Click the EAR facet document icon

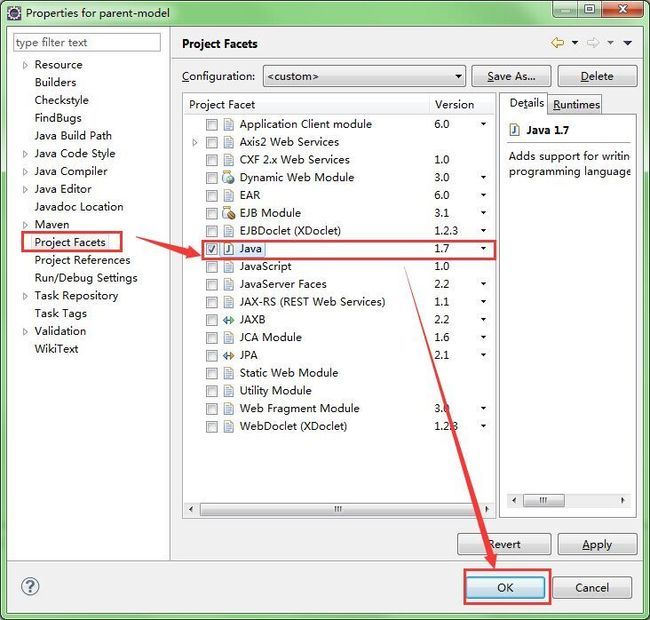pyautogui.click(x=228, y=195)
